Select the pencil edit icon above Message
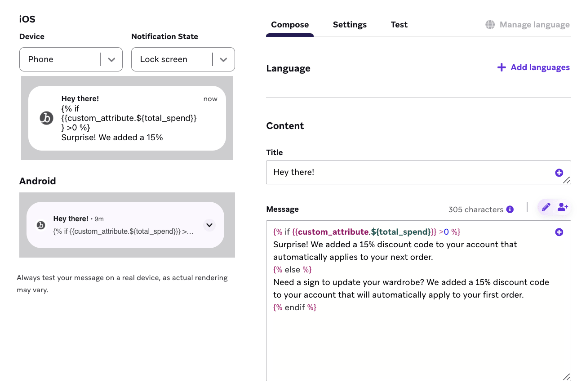 point(546,207)
